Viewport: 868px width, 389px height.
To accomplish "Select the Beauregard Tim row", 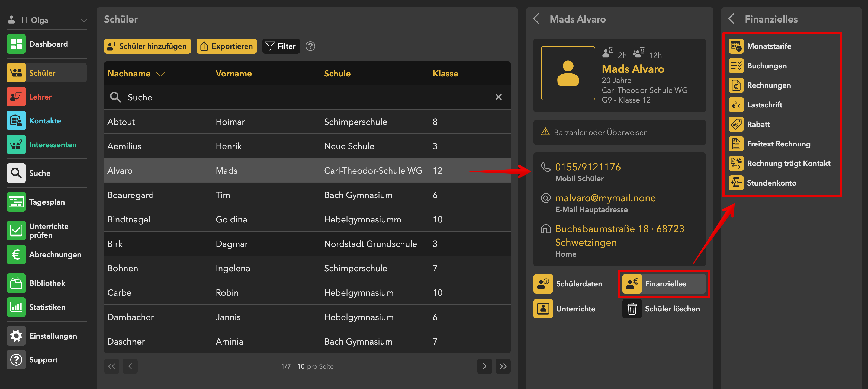I will pyautogui.click(x=307, y=195).
